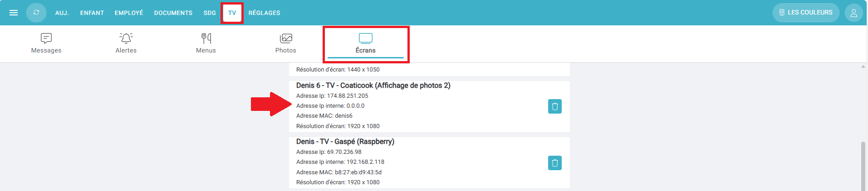Select the Écrans tab
Viewport: 868px width, 191px height.
click(x=366, y=43)
